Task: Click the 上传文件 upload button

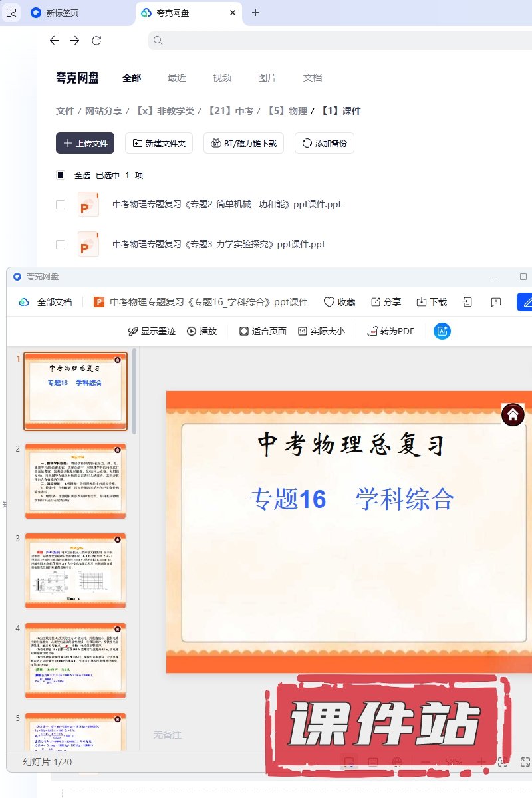Action: [x=85, y=143]
